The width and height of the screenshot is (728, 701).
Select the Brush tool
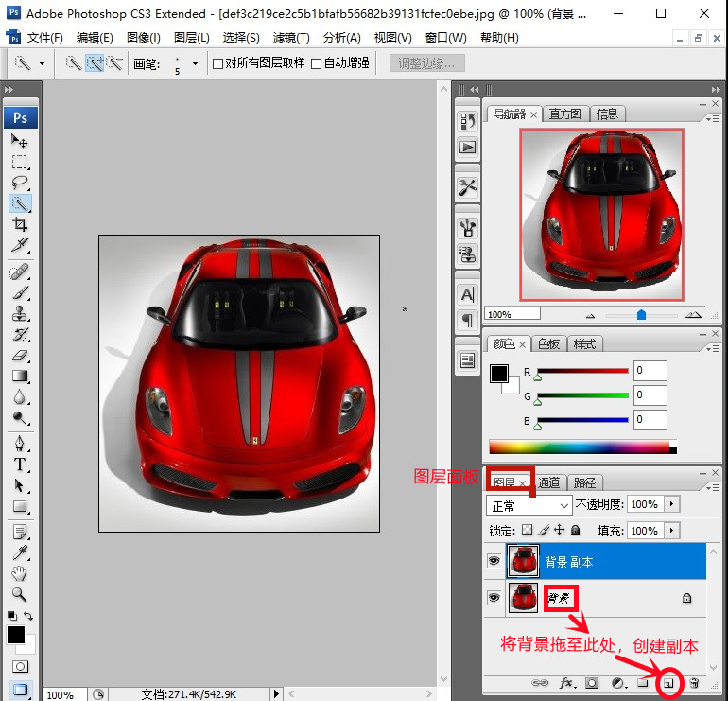point(20,292)
